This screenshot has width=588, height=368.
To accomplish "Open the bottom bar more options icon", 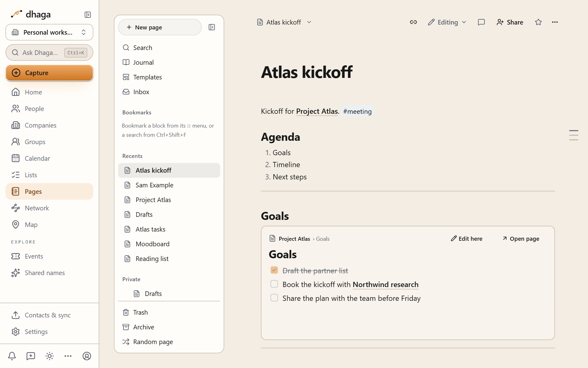I will click(x=68, y=356).
